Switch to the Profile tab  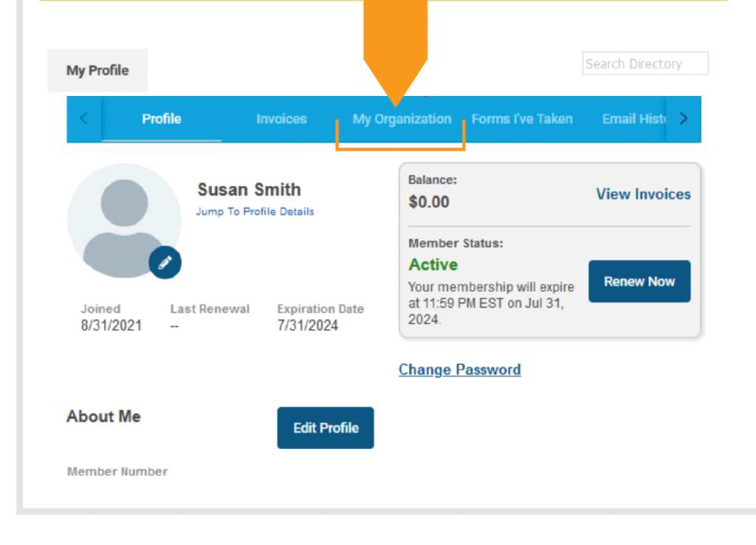[162, 119]
